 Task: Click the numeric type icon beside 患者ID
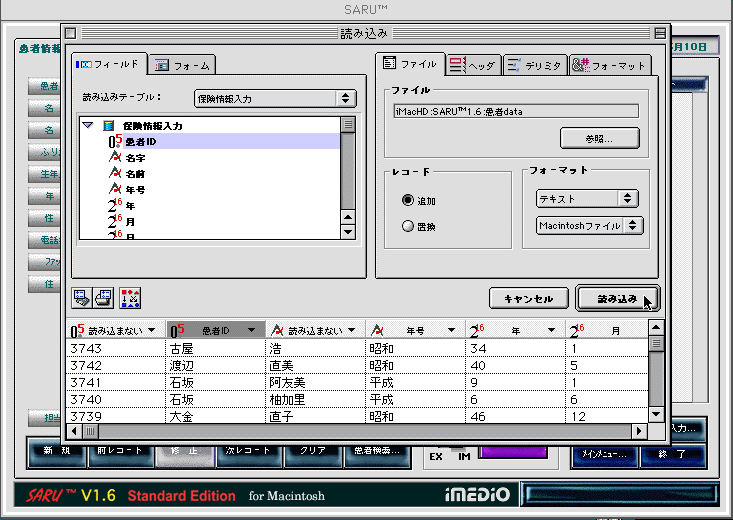coord(115,141)
